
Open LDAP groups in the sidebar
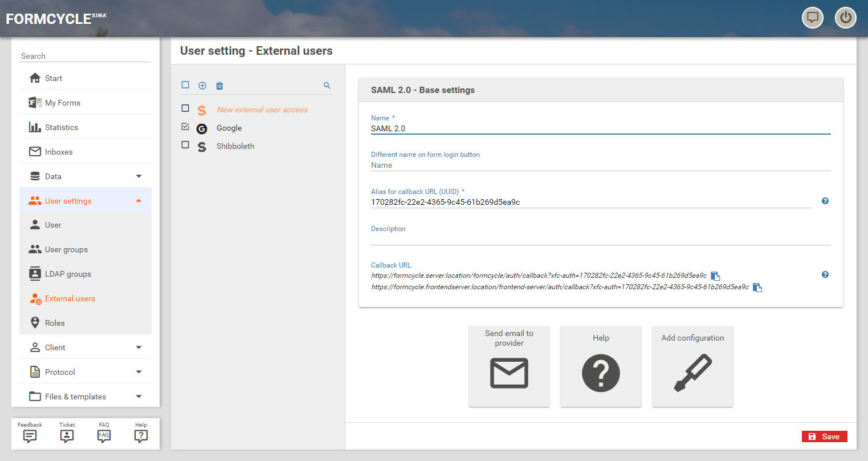(68, 274)
